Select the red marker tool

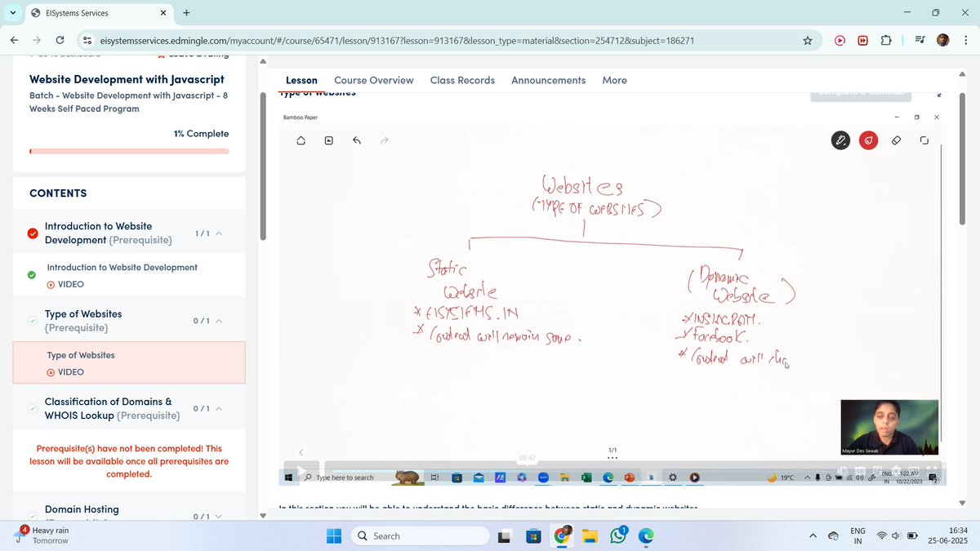point(868,140)
